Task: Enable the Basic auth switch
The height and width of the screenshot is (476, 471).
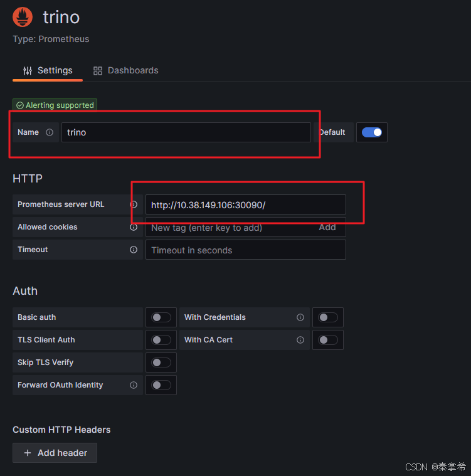Action: click(161, 317)
